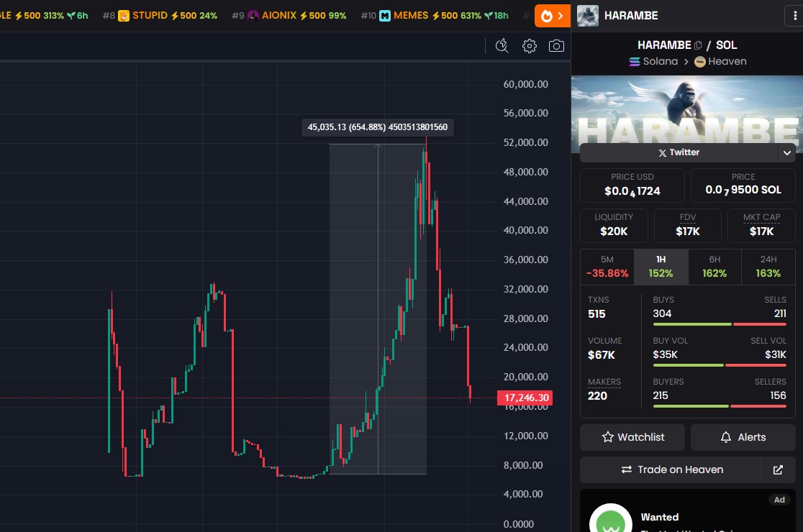Click the BUY VOL value $35K
The image size is (803, 532).
pos(666,354)
